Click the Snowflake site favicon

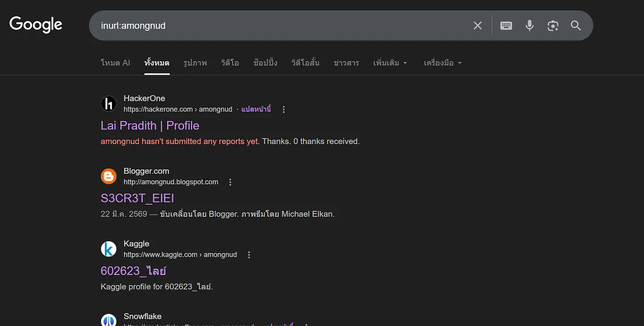[x=109, y=320]
